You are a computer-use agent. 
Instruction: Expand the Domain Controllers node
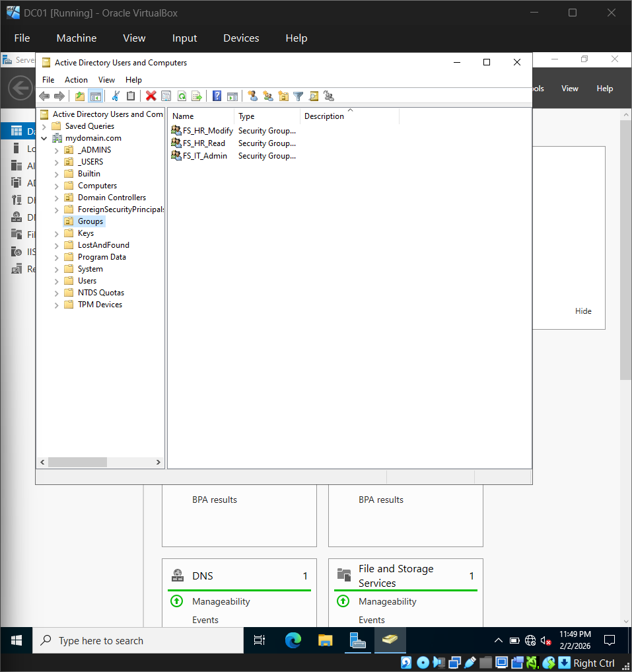point(57,198)
